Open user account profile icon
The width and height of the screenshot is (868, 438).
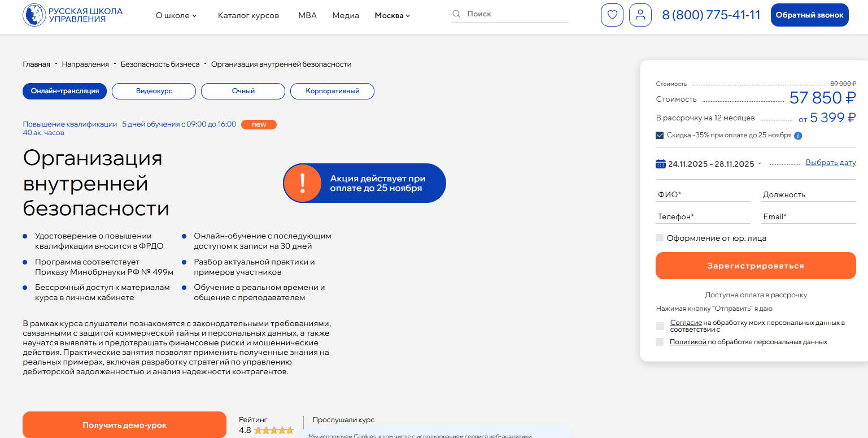pyautogui.click(x=640, y=15)
